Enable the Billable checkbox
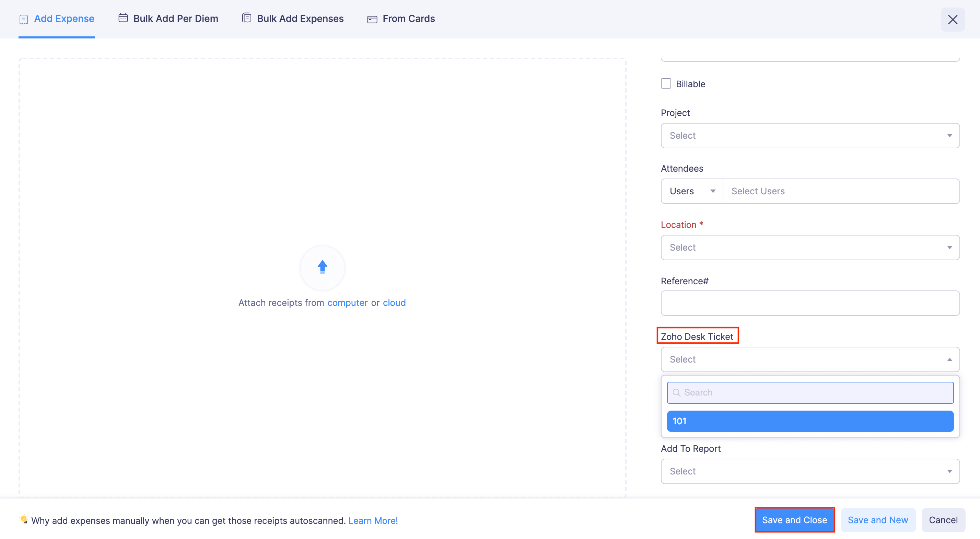 (x=666, y=83)
